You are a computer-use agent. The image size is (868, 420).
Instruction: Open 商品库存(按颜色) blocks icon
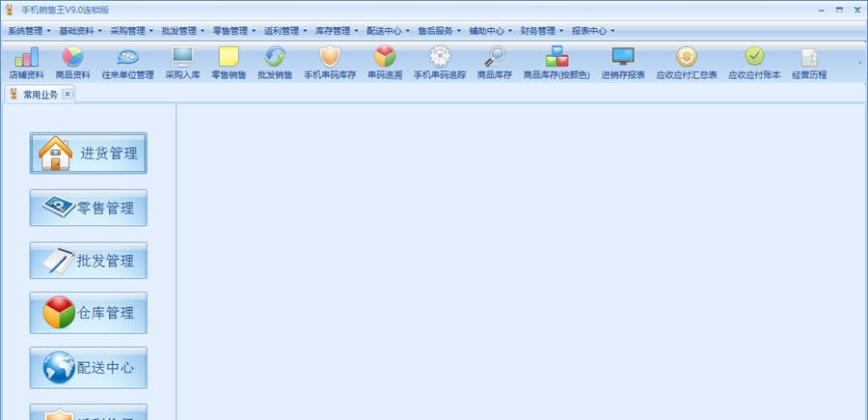coord(556,63)
